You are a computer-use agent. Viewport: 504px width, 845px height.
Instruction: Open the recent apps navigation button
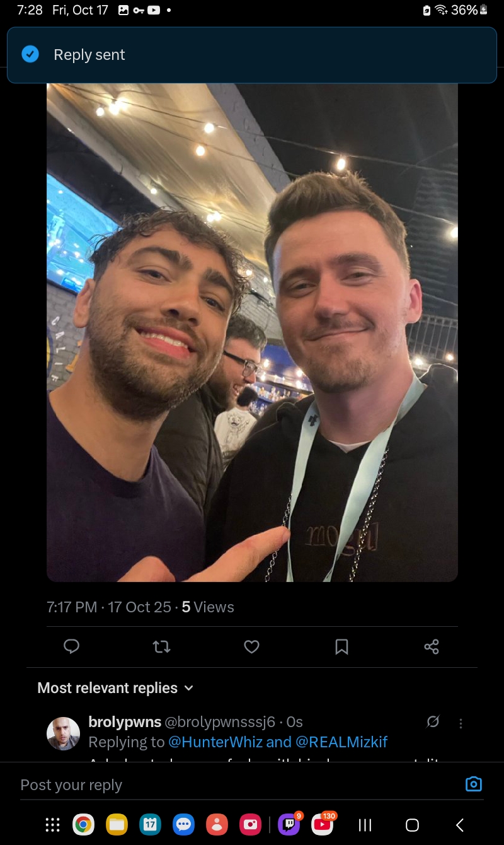point(365,825)
